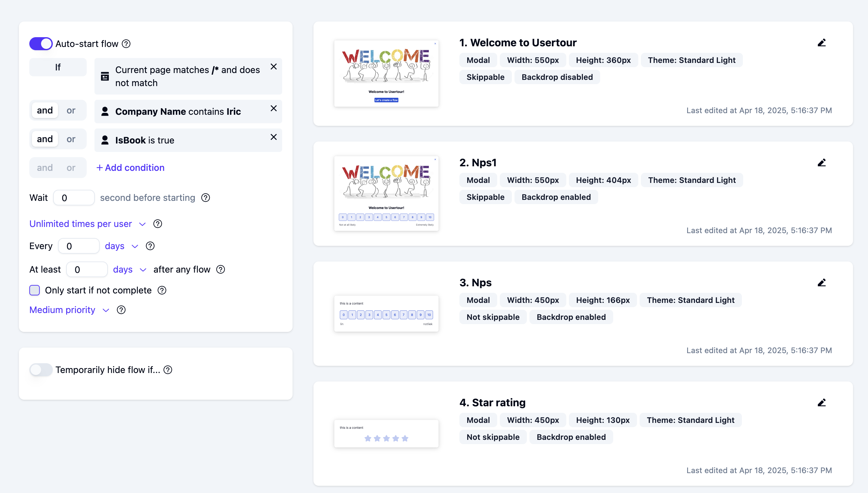Open the Unlimited times per user dropdown
868x493 pixels.
click(87, 224)
